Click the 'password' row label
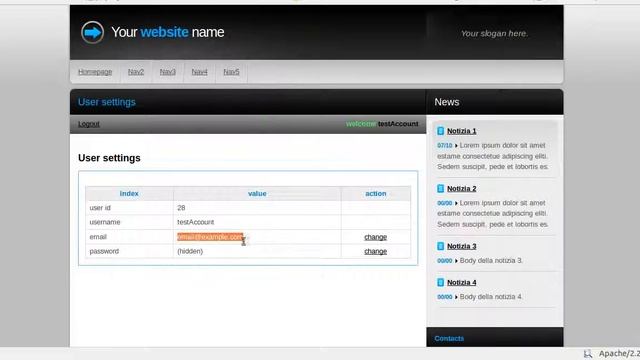The width and height of the screenshot is (640, 360). click(x=104, y=251)
